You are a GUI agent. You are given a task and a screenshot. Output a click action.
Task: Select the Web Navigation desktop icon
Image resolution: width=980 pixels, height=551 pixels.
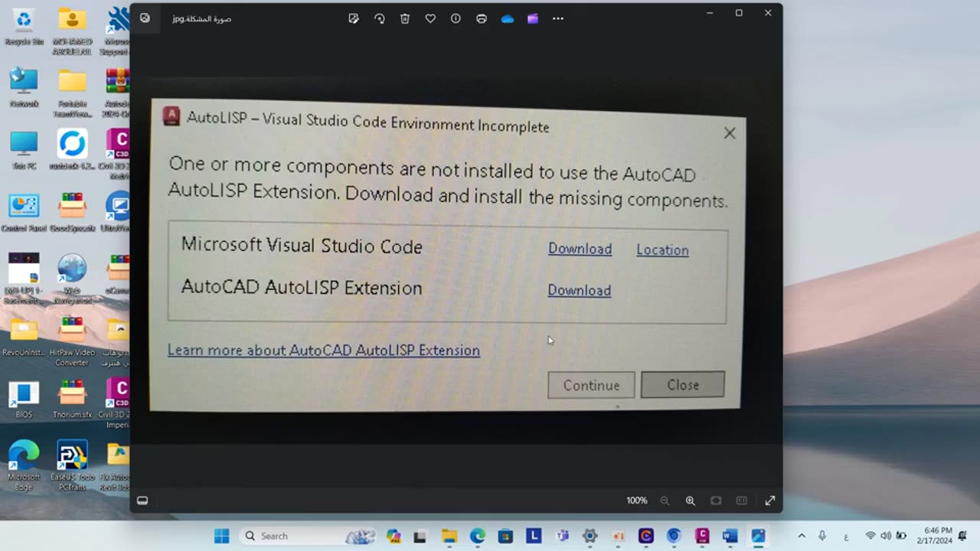(x=73, y=279)
